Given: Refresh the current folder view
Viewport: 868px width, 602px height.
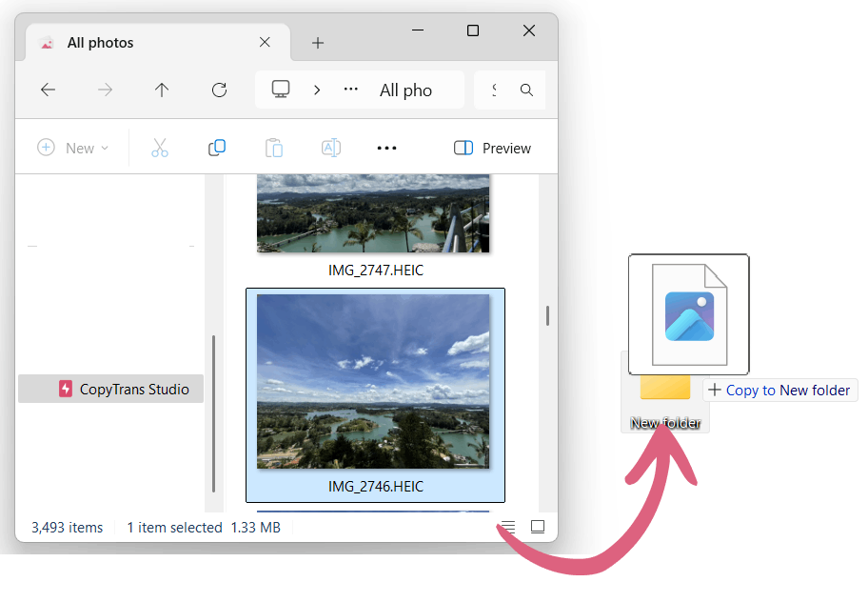Looking at the screenshot, I should pos(219,90).
